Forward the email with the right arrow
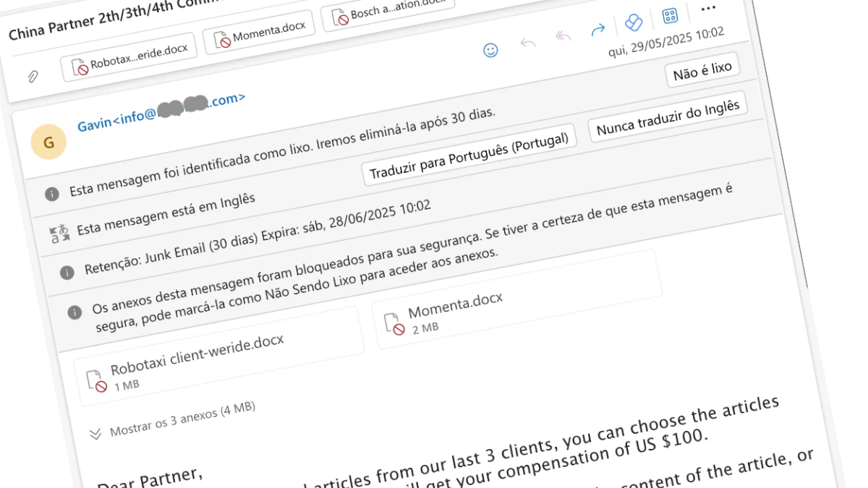Image resolution: width=868 pixels, height=488 pixels. click(597, 30)
